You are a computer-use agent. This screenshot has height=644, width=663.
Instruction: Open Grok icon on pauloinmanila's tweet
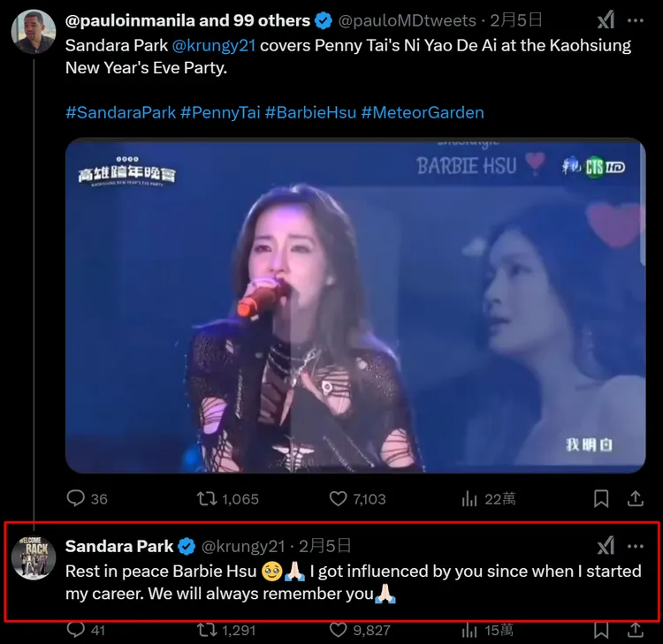tap(606, 20)
